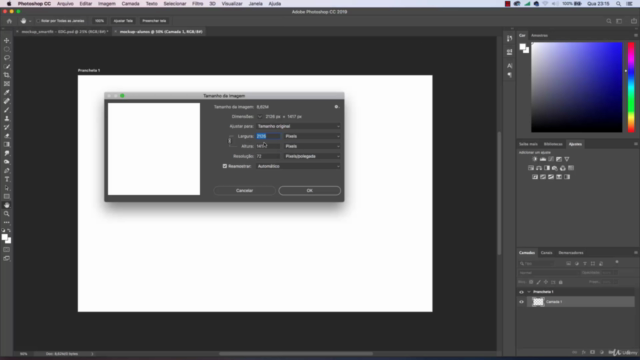Hide the Camada 1 layer
This screenshot has width=640, height=360.
click(x=521, y=302)
